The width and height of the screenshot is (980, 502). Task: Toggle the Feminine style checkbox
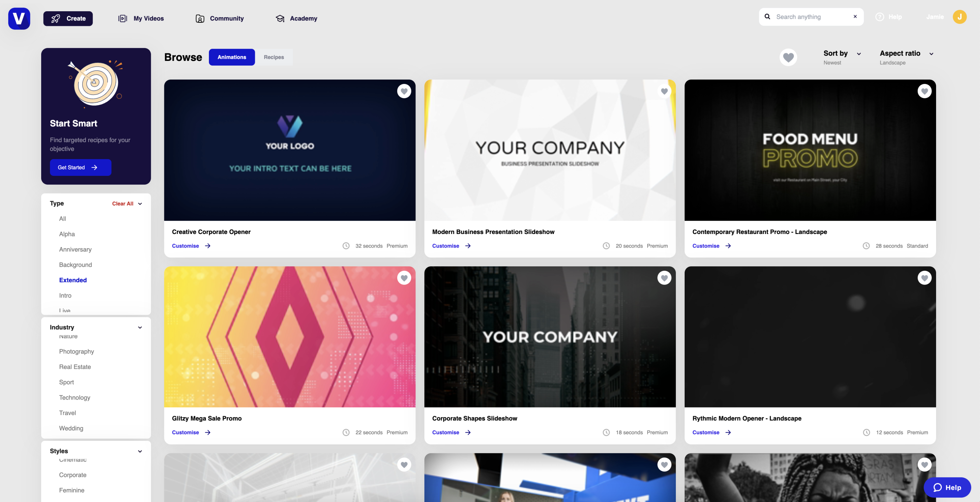pos(71,490)
